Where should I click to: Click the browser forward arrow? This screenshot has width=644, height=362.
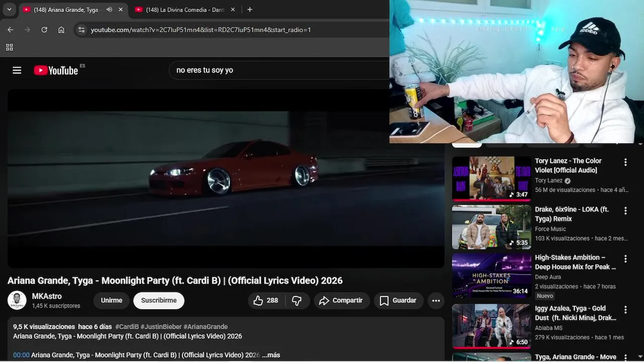(x=27, y=30)
